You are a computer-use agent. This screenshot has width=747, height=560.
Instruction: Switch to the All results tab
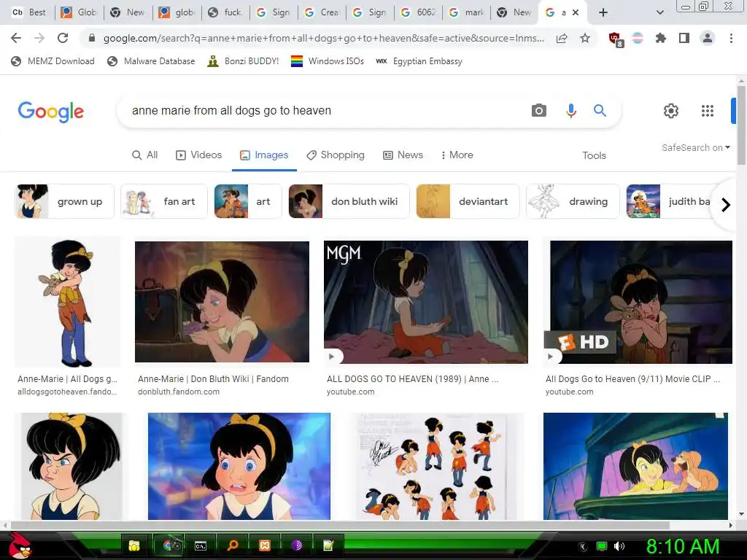tap(145, 155)
